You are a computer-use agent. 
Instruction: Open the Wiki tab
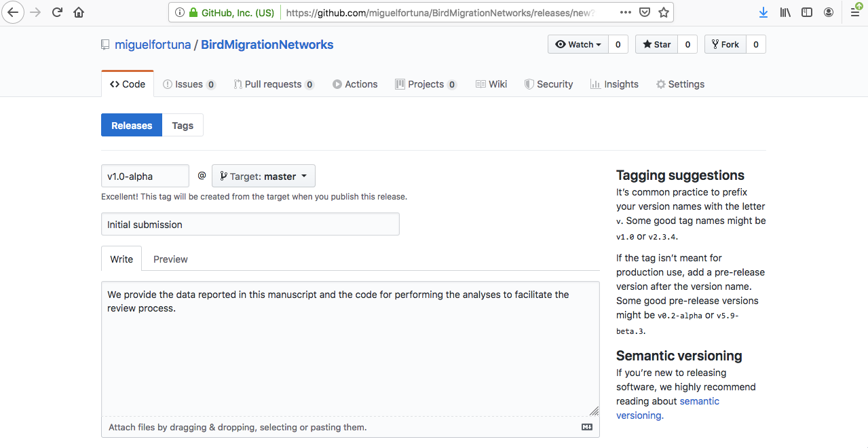[x=491, y=84]
